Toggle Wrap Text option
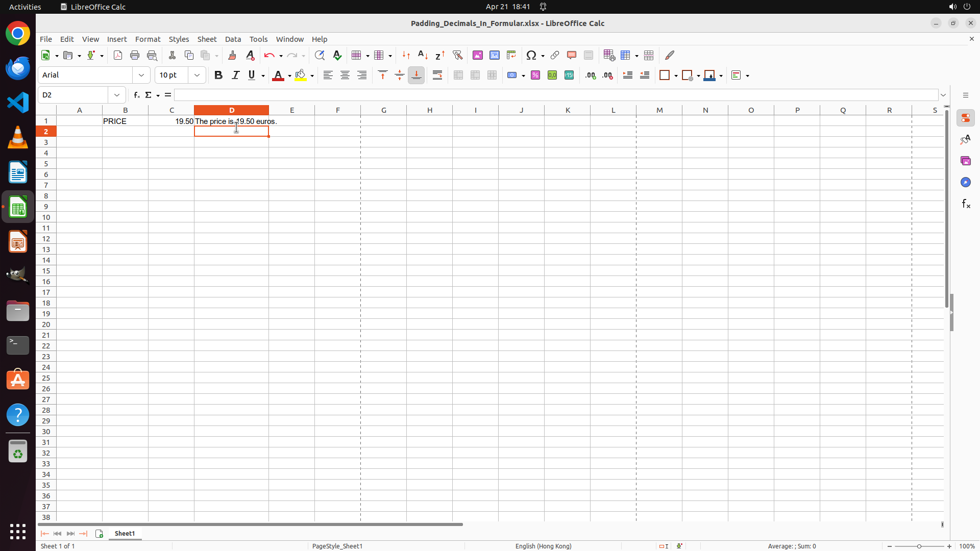 point(437,75)
